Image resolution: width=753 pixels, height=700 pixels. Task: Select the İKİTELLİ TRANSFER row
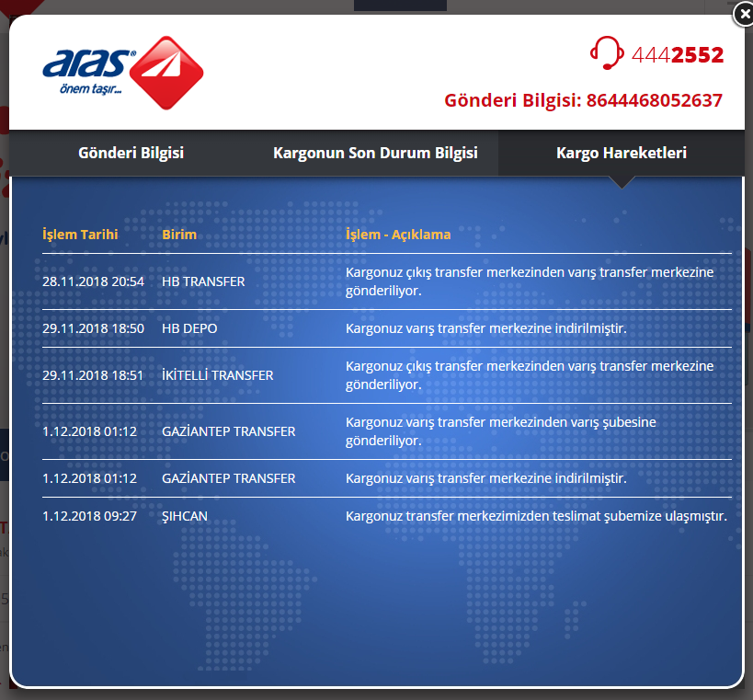pyautogui.click(x=387, y=375)
